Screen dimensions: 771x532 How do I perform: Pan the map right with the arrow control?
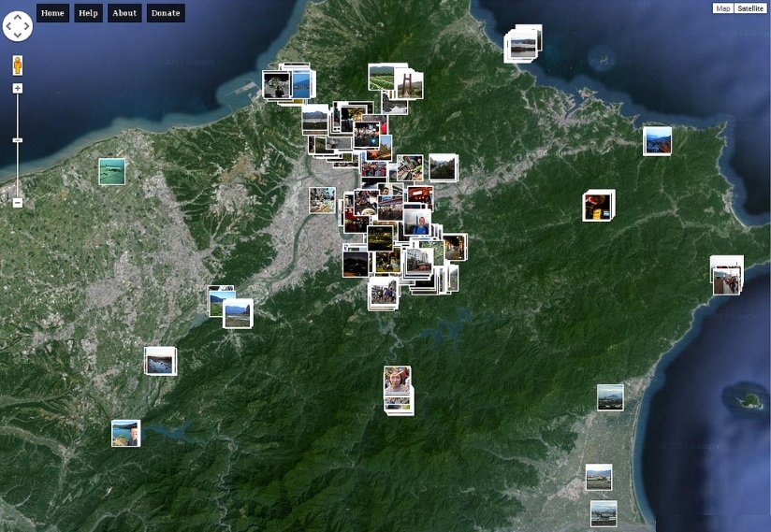[26, 26]
